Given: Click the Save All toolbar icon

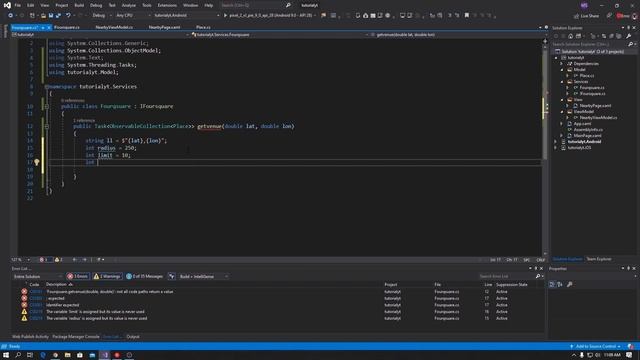Looking at the screenshot, I should tap(58, 16).
